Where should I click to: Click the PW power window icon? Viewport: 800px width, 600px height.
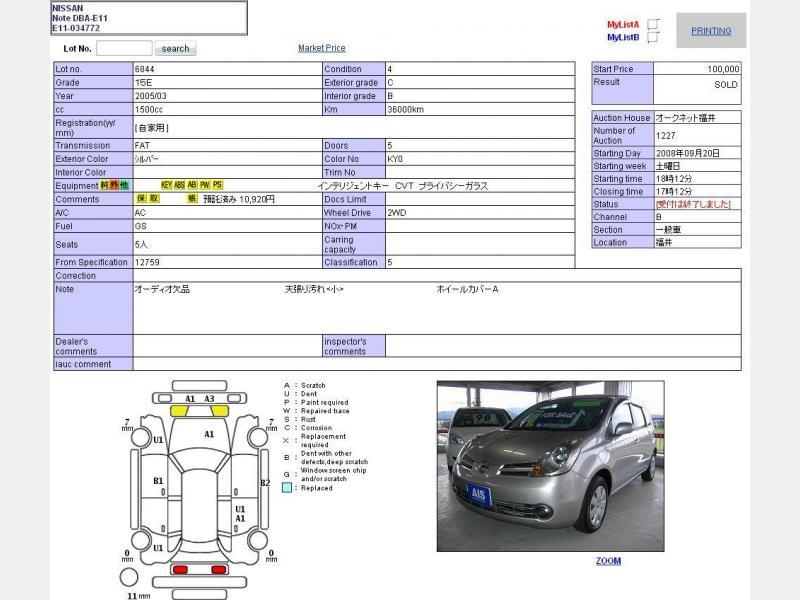[205, 185]
